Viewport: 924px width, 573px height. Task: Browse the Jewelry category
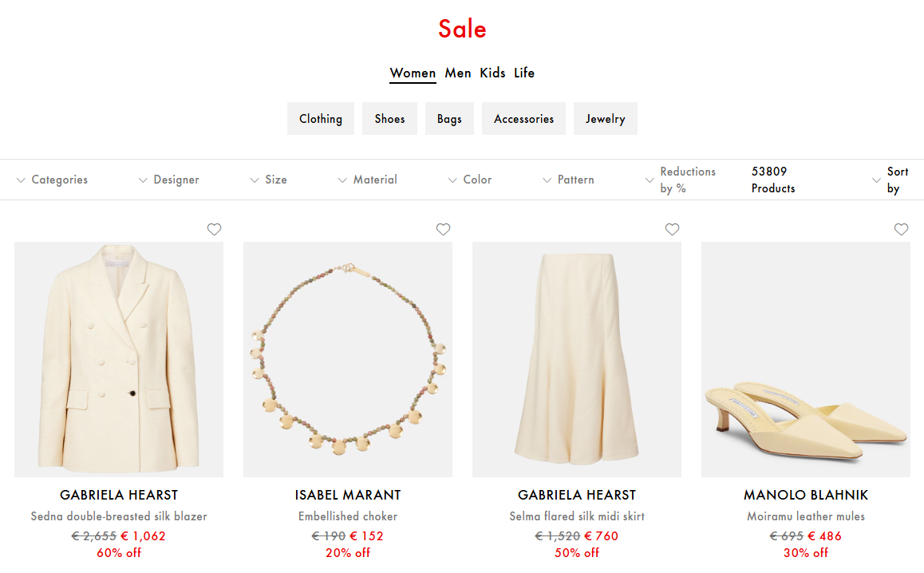point(605,119)
